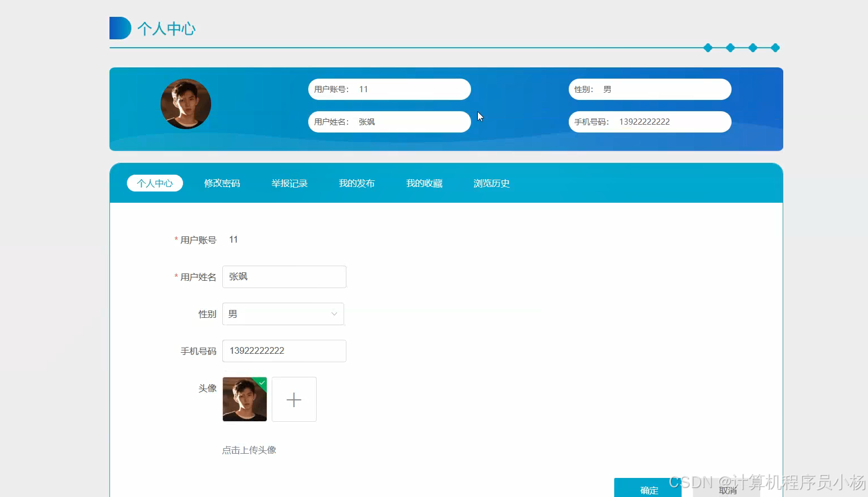Switch to the 个人中心 tab
The image size is (868, 497).
coord(155,183)
